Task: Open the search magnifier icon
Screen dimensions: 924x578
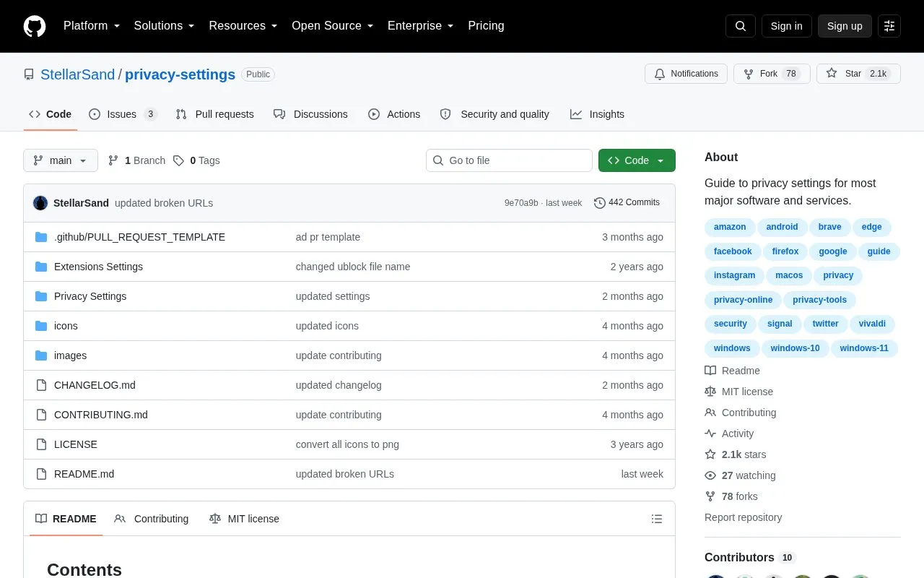Action: tap(741, 26)
